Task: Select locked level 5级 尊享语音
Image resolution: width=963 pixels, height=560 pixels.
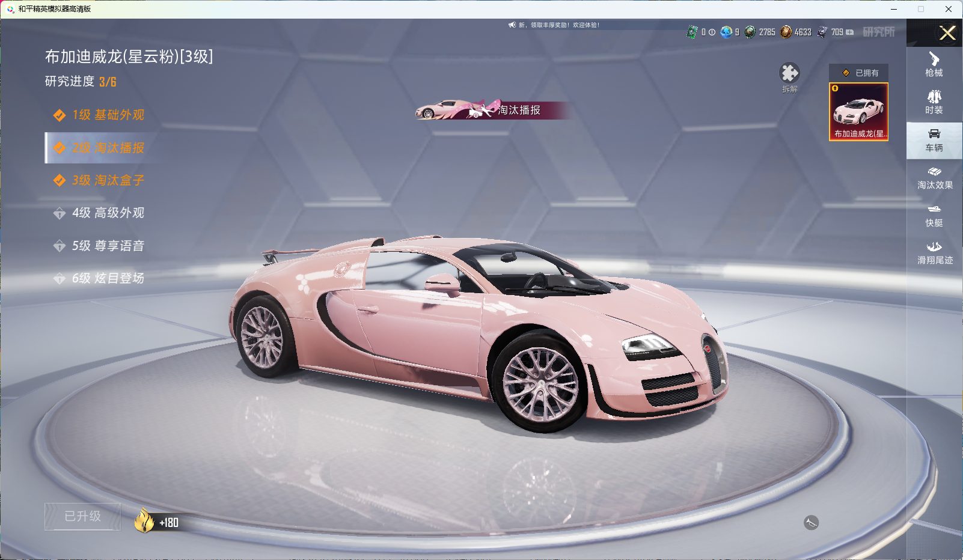Action: tap(108, 246)
